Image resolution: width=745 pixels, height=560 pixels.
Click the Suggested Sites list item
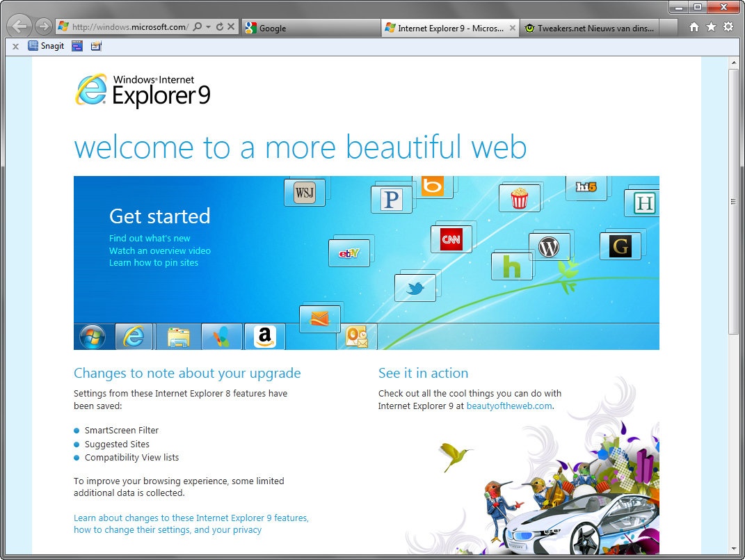[117, 444]
